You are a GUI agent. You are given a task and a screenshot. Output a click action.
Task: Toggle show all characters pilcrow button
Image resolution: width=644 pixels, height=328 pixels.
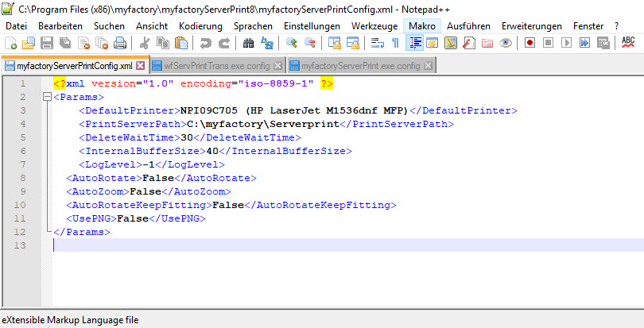click(396, 43)
